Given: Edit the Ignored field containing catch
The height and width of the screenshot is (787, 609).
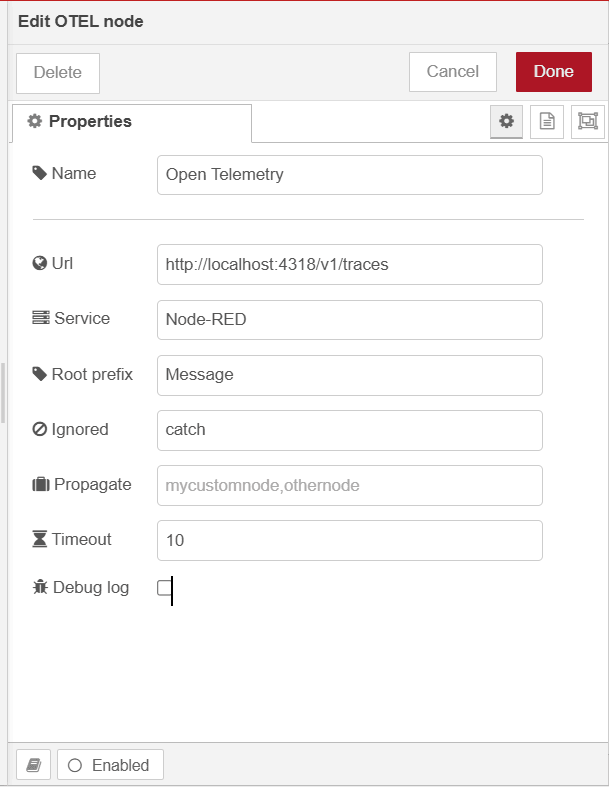Looking at the screenshot, I should click(349, 430).
